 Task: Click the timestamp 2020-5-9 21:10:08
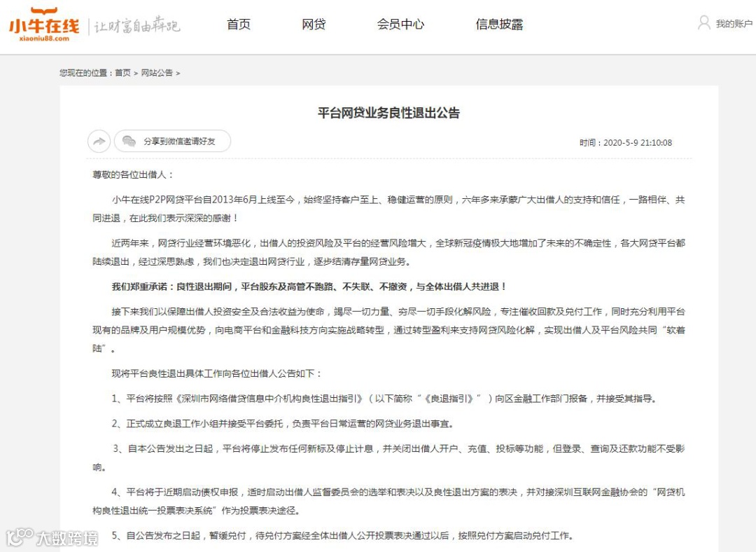tap(638, 143)
